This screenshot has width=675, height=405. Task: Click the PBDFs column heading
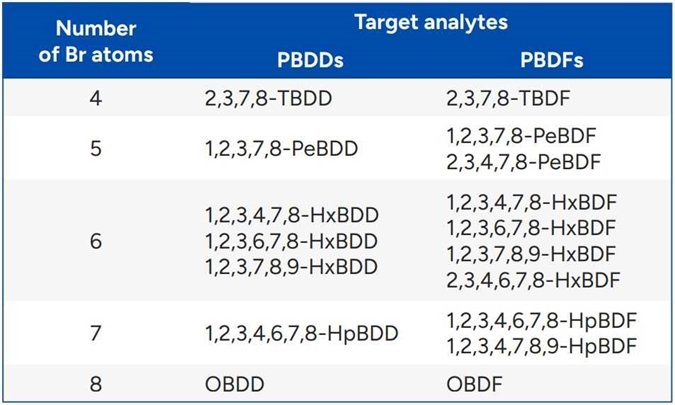[551, 60]
